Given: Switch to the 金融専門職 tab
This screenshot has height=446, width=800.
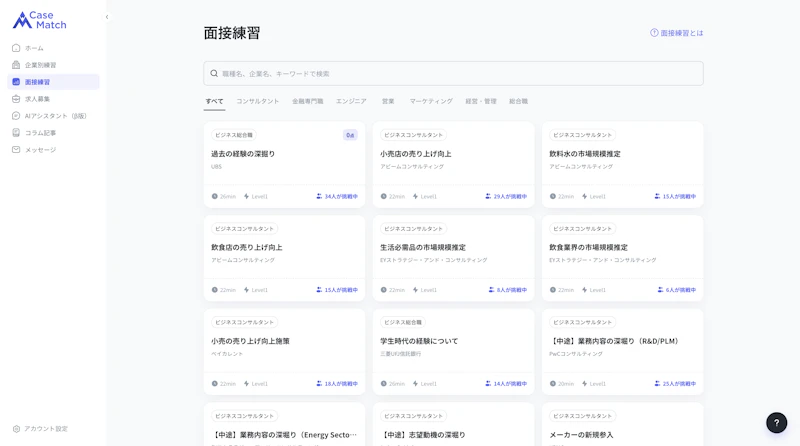Looking at the screenshot, I should click(x=307, y=101).
